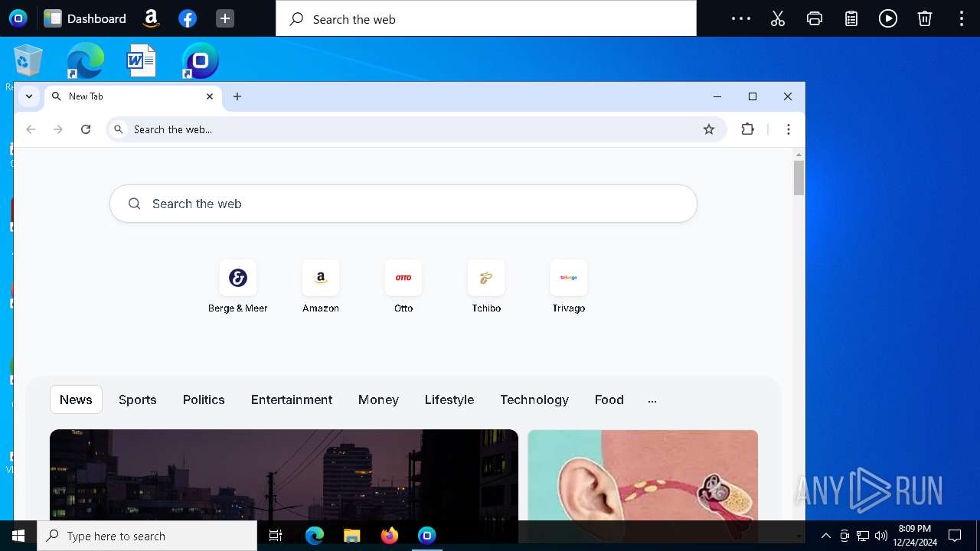Open the three-dots more options in dock
Screen dimensions: 980x551
pyautogui.click(x=741, y=18)
